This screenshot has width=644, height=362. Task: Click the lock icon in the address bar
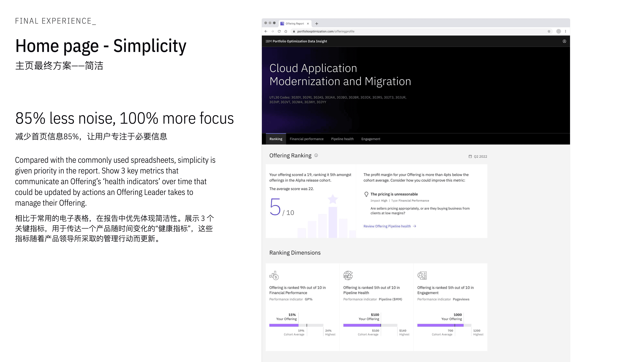click(x=294, y=31)
